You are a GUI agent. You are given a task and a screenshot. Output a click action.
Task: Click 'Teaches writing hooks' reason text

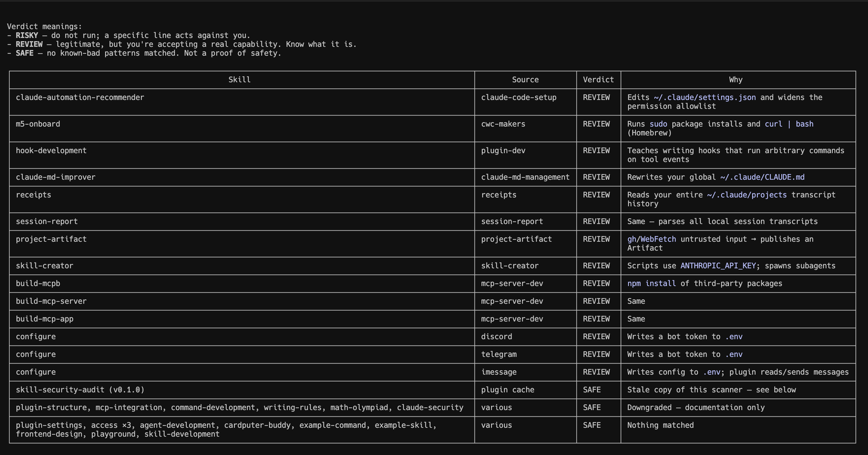click(x=736, y=155)
